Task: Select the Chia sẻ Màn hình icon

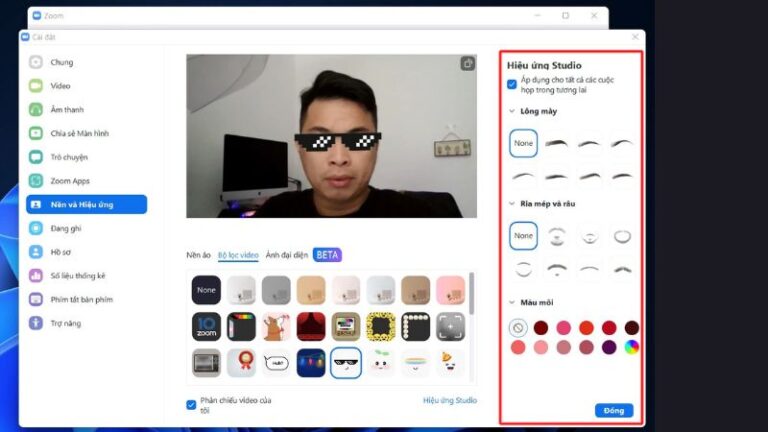Action: click(36, 133)
